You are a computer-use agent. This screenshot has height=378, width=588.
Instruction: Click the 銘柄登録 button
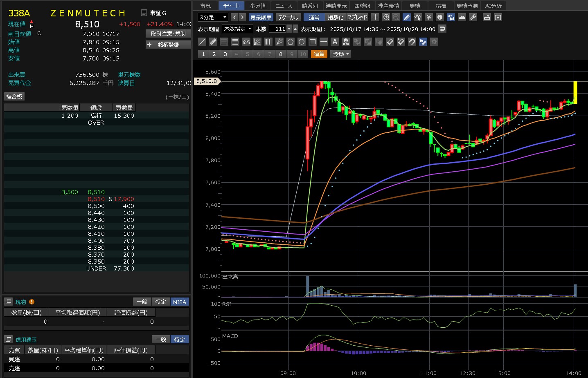pyautogui.click(x=168, y=45)
